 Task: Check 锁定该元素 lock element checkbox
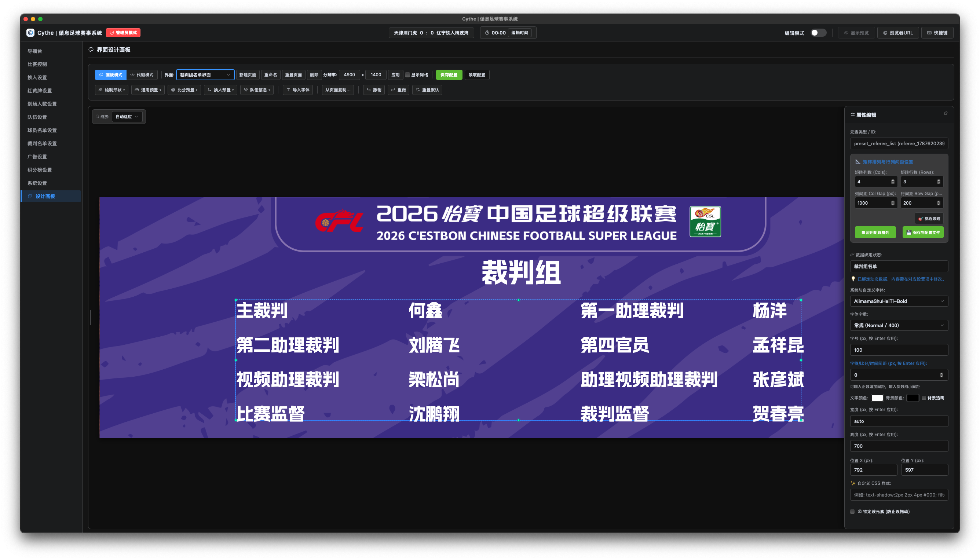coord(852,512)
